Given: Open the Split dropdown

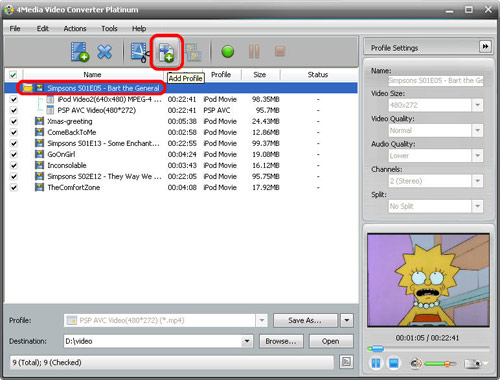Looking at the screenshot, I should pos(477,206).
